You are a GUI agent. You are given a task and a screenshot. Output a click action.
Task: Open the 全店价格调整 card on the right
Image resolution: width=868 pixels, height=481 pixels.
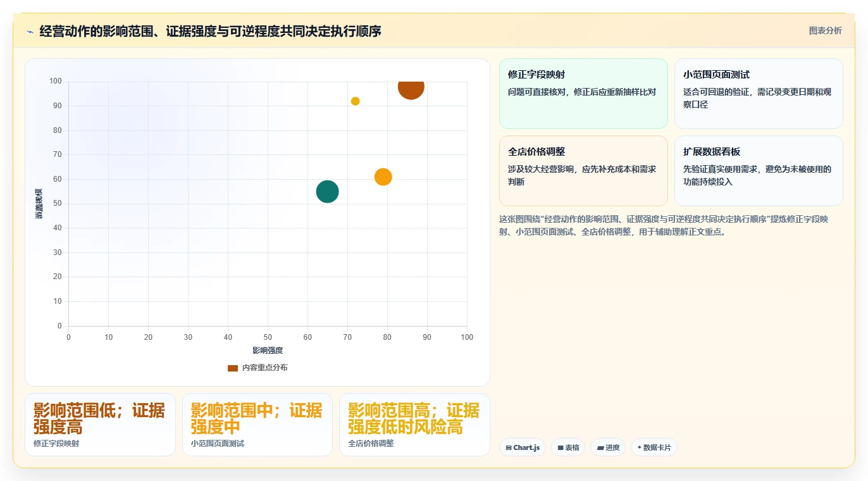(583, 171)
